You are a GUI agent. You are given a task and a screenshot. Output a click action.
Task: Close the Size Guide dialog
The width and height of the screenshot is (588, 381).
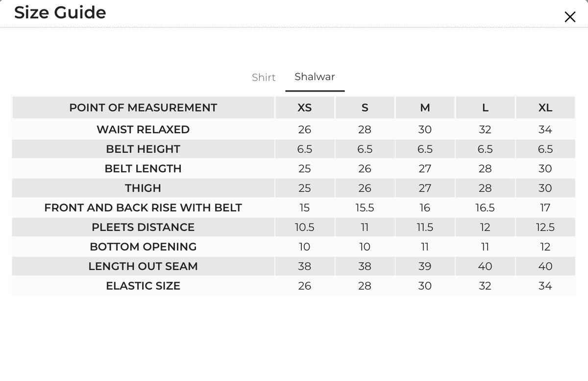pyautogui.click(x=570, y=17)
